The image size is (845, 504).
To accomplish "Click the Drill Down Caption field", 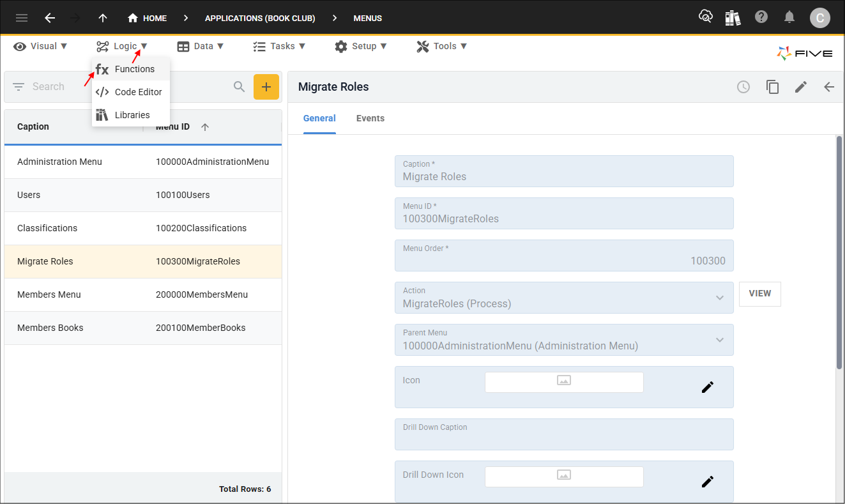I will (564, 434).
